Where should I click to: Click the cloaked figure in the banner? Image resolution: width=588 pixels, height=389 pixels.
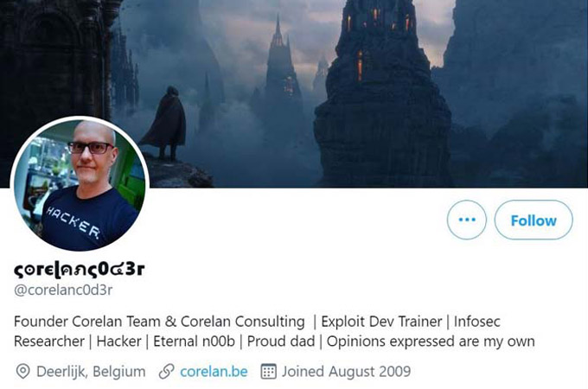click(x=165, y=124)
